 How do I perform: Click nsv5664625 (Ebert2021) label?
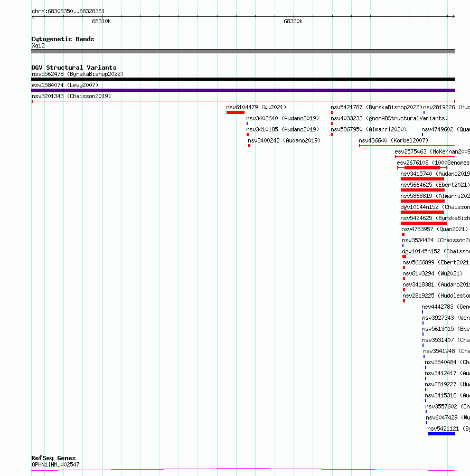tap(435, 185)
